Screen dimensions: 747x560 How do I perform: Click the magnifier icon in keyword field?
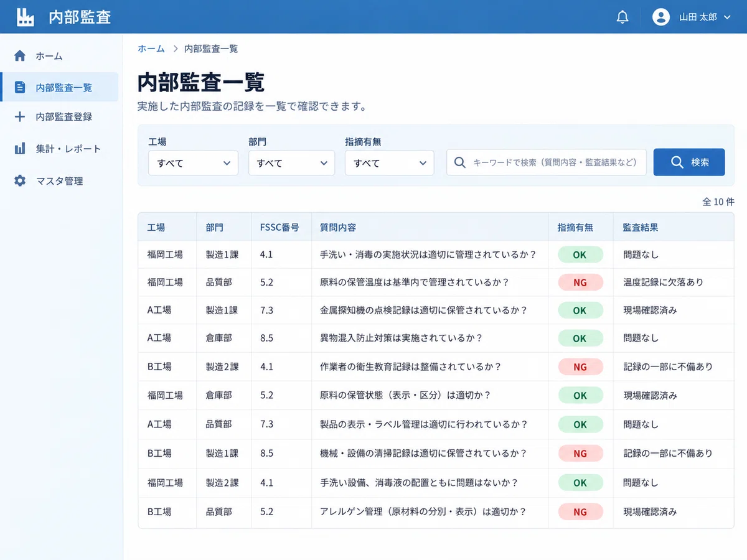click(460, 162)
